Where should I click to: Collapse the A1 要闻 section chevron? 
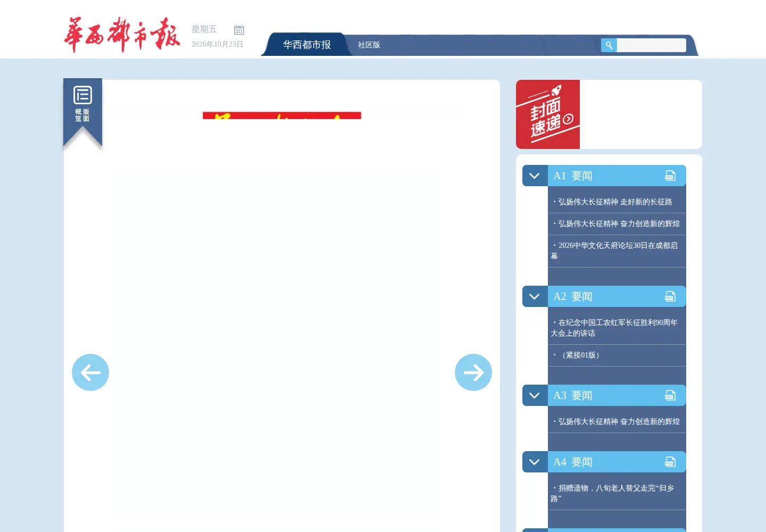pyautogui.click(x=535, y=176)
